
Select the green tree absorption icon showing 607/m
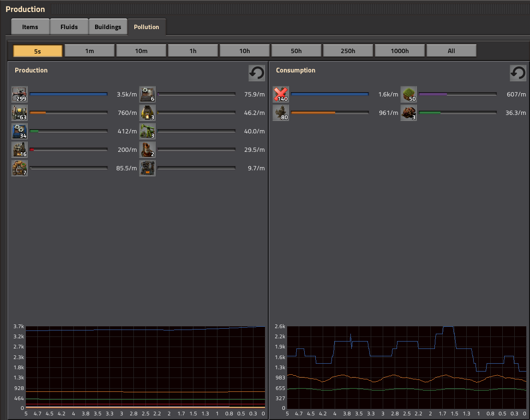pyautogui.click(x=409, y=94)
